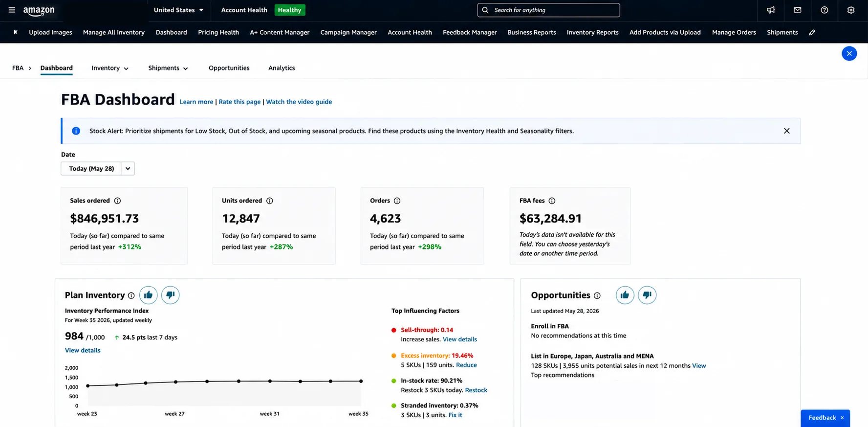Open Dashboard in the favorites bar
Screen dimensions: 868x427
(171, 32)
